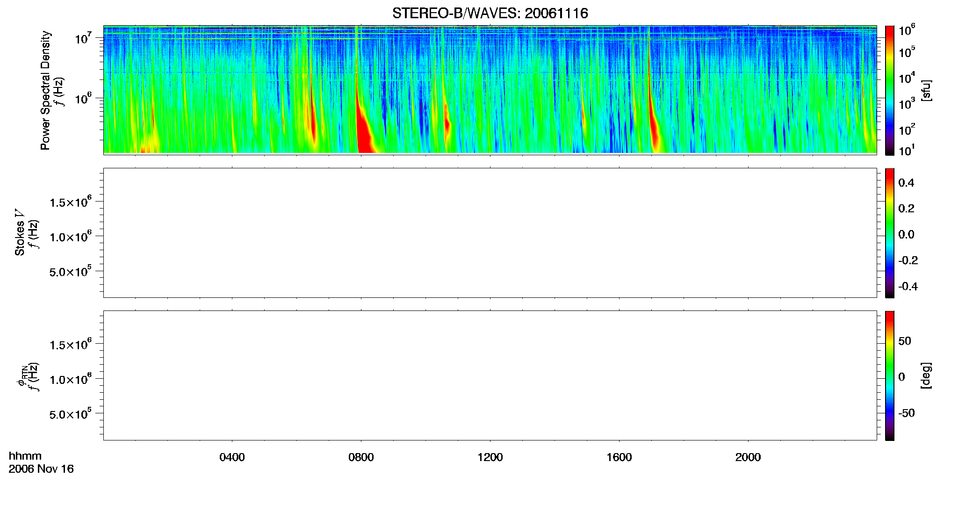Screen dimensions: 980x505
Task: Click the 2000 time axis label
Action: 748,457
